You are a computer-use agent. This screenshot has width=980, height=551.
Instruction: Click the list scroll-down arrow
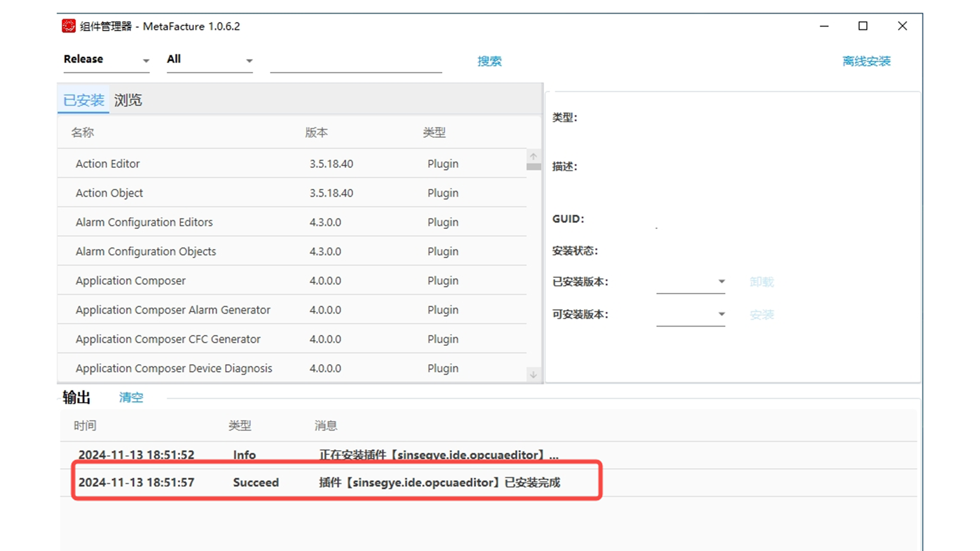coord(533,374)
